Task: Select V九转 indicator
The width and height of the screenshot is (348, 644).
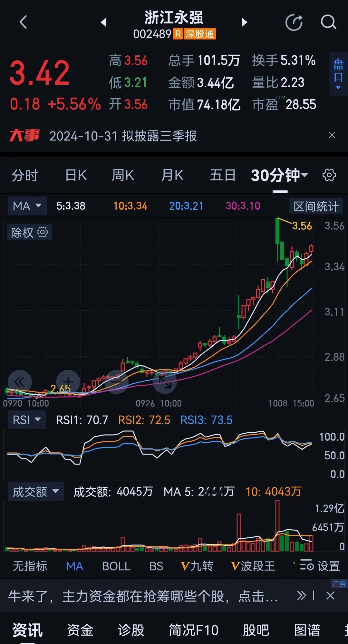Action: (x=197, y=566)
